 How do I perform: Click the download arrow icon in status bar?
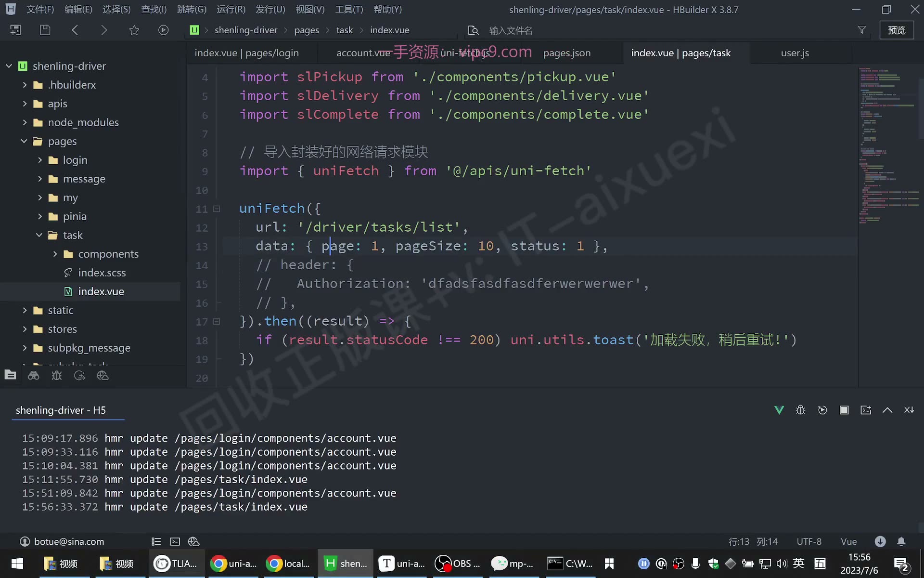point(880,541)
